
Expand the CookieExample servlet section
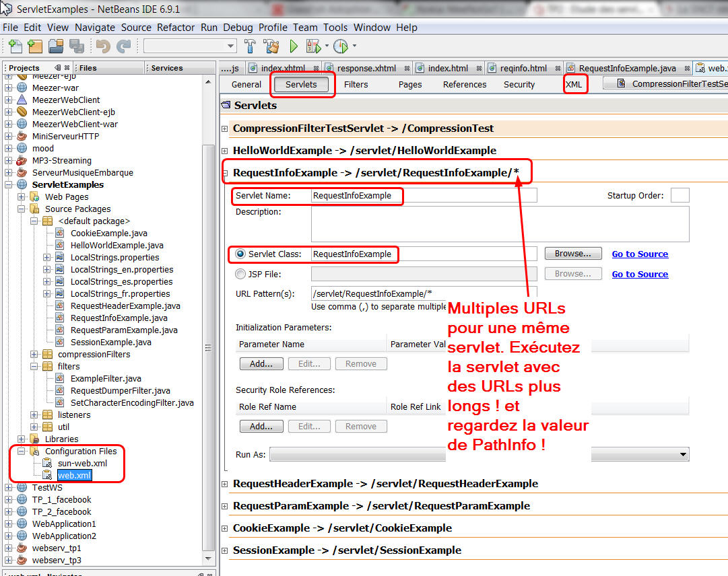225,528
